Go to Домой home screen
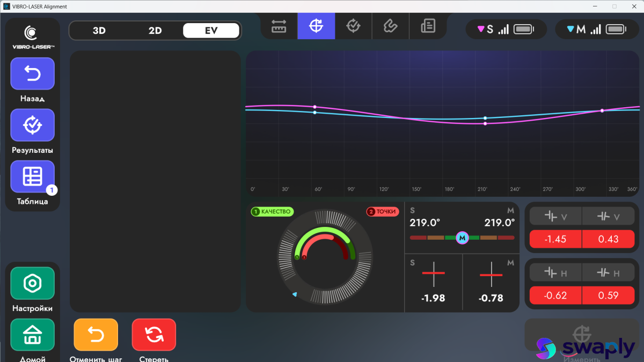Viewport: 644px width, 362px height. 33,336
